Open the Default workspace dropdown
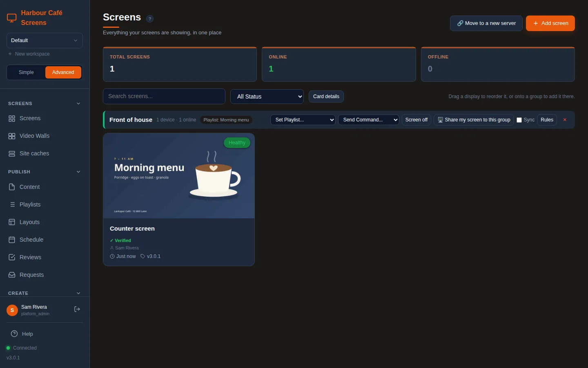Image resolution: width=588 pixels, height=368 pixels. (x=45, y=40)
